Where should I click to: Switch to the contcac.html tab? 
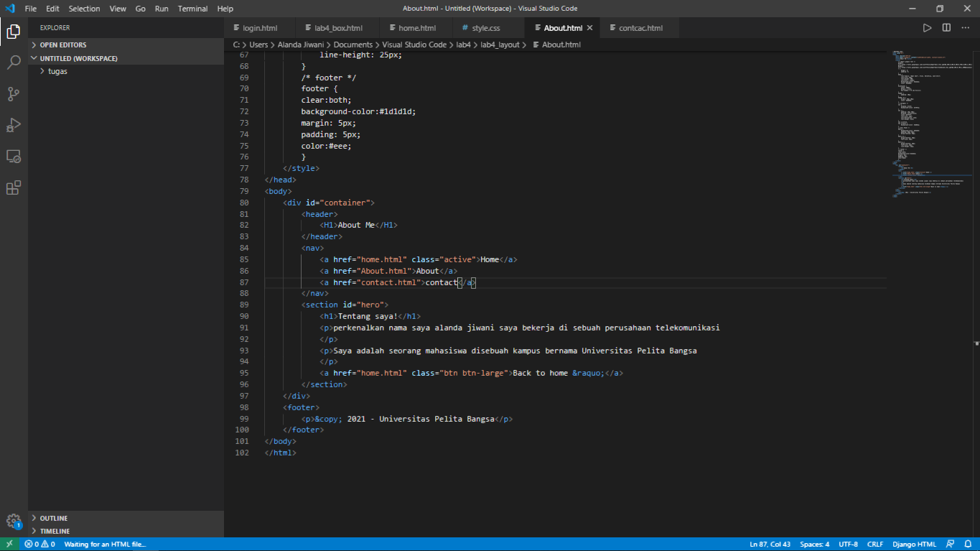point(640,28)
